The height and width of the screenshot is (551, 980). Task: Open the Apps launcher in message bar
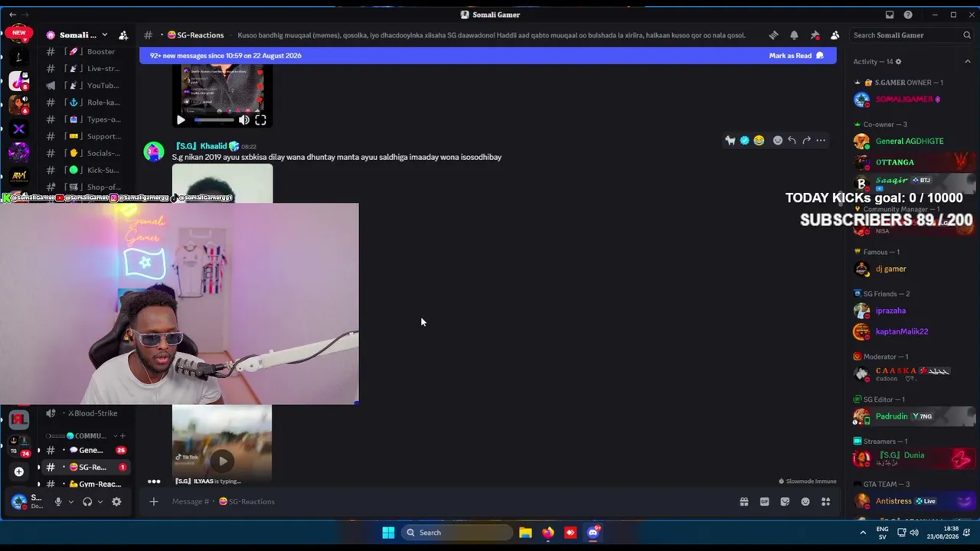coord(825,502)
